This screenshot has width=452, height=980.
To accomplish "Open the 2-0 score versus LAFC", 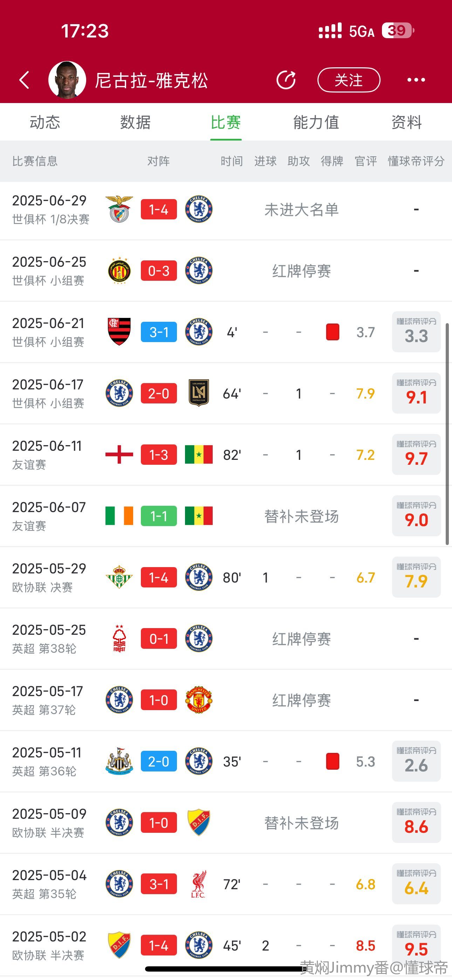I will (159, 393).
